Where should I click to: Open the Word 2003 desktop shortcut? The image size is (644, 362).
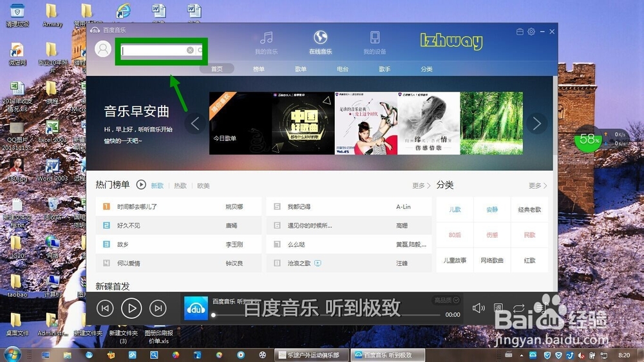[x=52, y=170]
